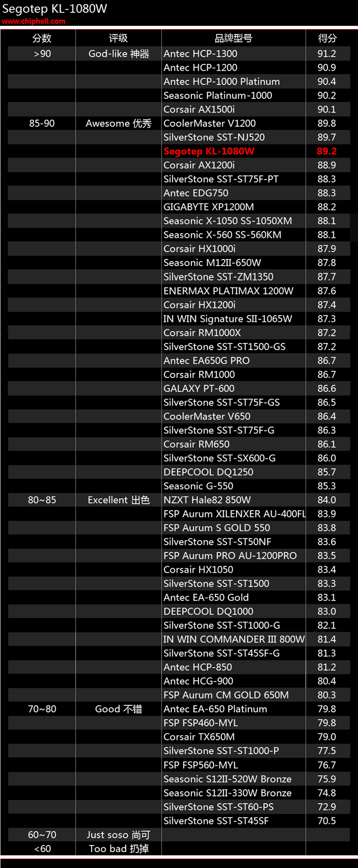Viewport: 358px width, 868px height.
Task: Click the Just soso 尚可 rating cell
Action: coord(118,835)
